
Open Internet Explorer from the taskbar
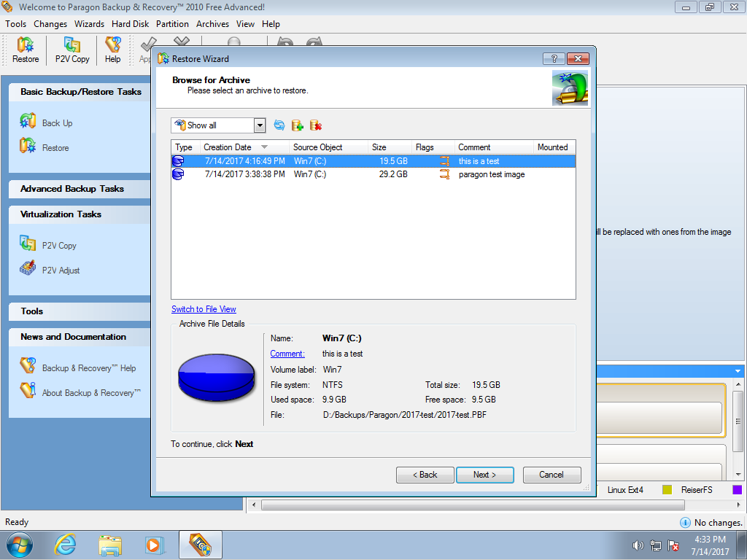66,545
